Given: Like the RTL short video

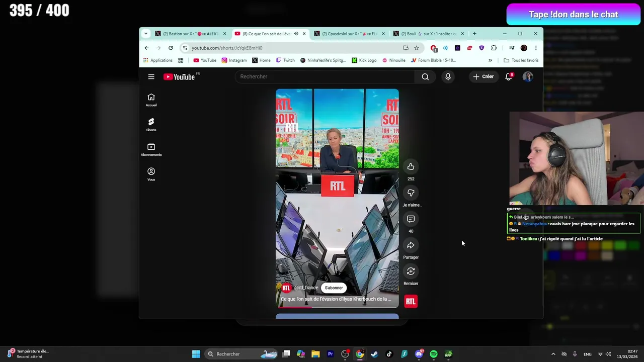Looking at the screenshot, I should pyautogui.click(x=411, y=166).
